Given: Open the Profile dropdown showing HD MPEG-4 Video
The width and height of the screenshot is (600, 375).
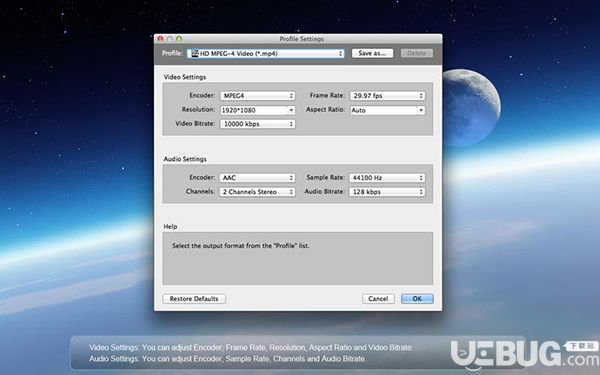Looking at the screenshot, I should coord(266,54).
